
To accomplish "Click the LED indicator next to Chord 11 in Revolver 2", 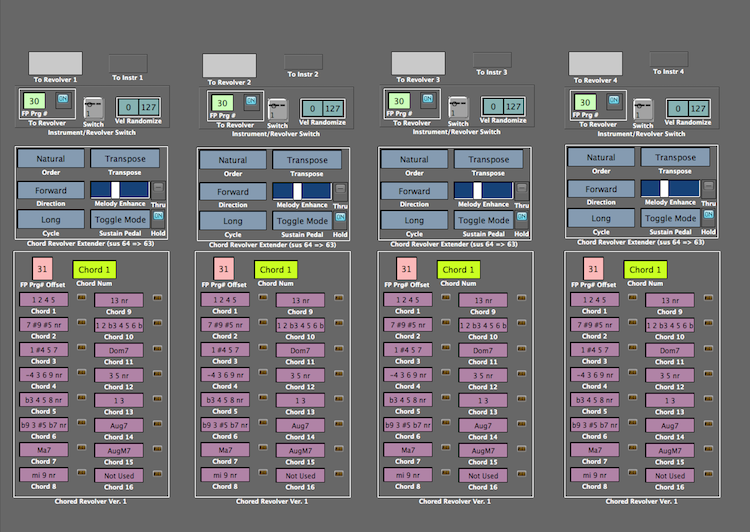I will [x=338, y=350].
